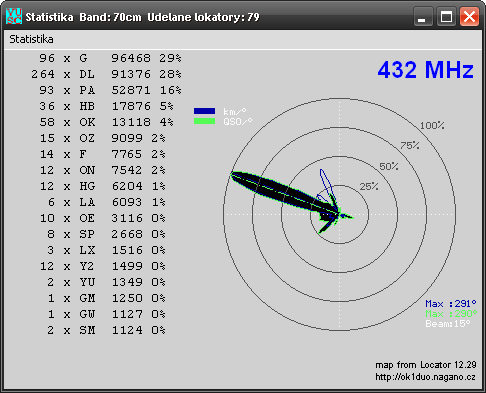Click the 432 MHz frequency label

pyautogui.click(x=425, y=70)
